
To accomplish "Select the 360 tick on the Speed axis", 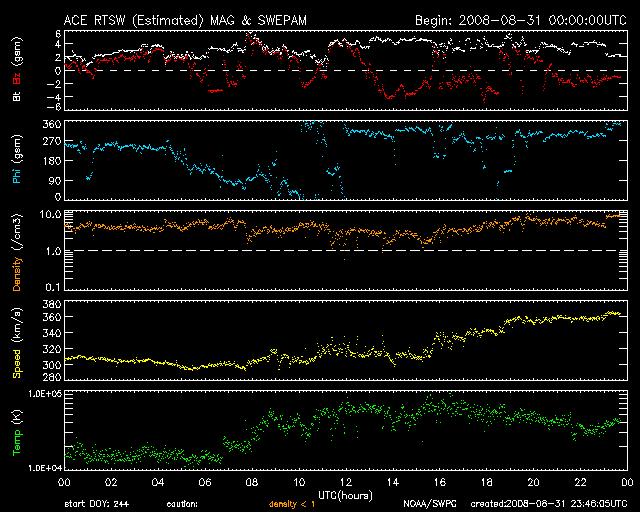I will click(52, 317).
